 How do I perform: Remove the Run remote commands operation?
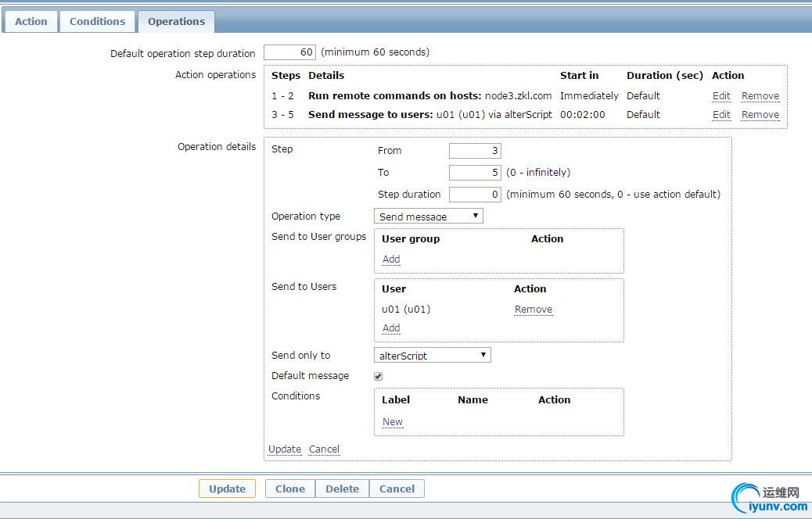pyautogui.click(x=760, y=95)
